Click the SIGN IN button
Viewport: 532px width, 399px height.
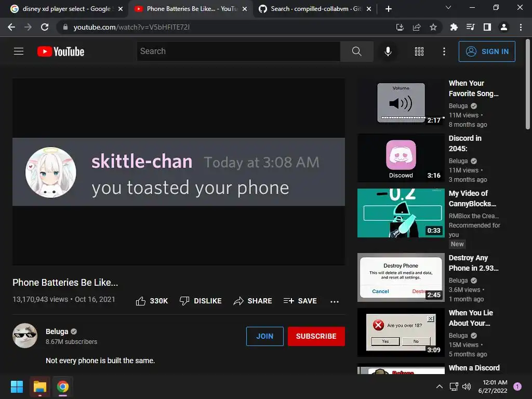pyautogui.click(x=487, y=51)
